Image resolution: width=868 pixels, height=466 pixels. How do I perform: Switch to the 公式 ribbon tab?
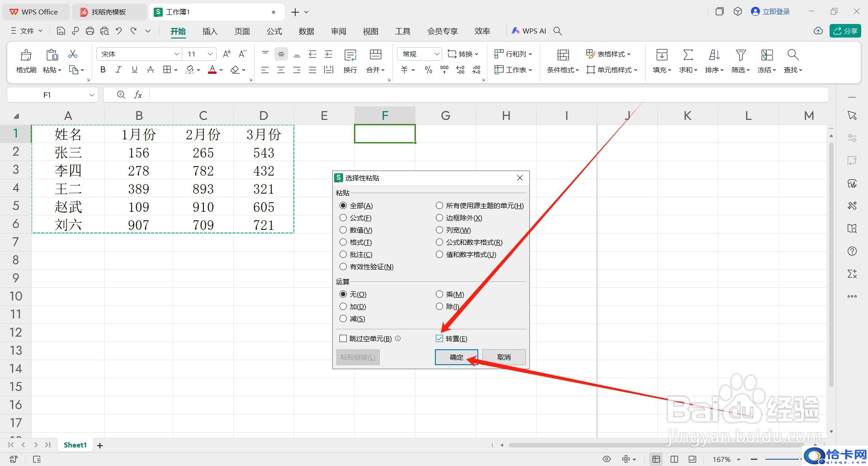[x=274, y=31]
